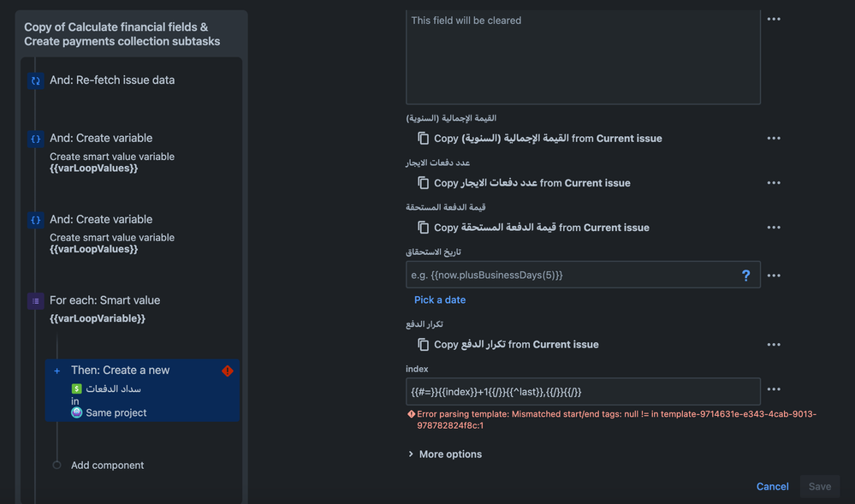Click the help question mark in تاريخ الاستحقاق field
This screenshot has width=855, height=504.
point(745,275)
